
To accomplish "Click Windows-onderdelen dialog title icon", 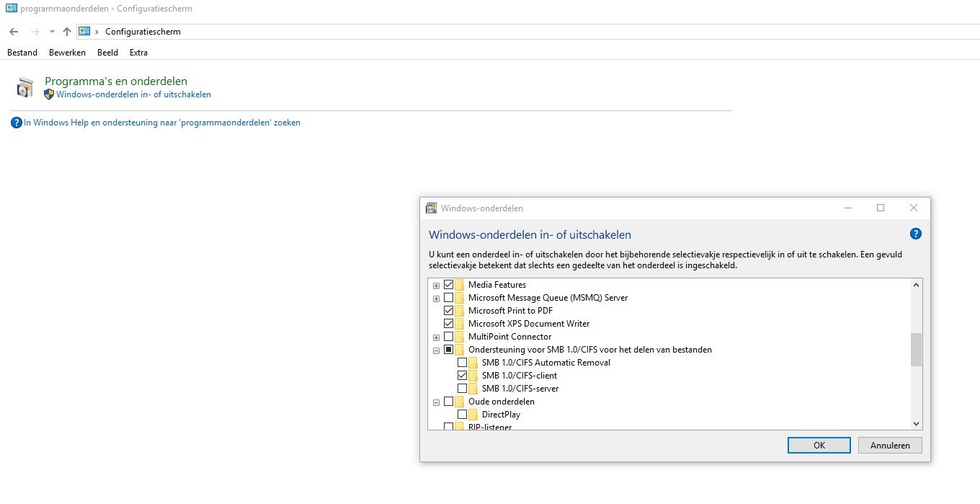I will pyautogui.click(x=432, y=208).
